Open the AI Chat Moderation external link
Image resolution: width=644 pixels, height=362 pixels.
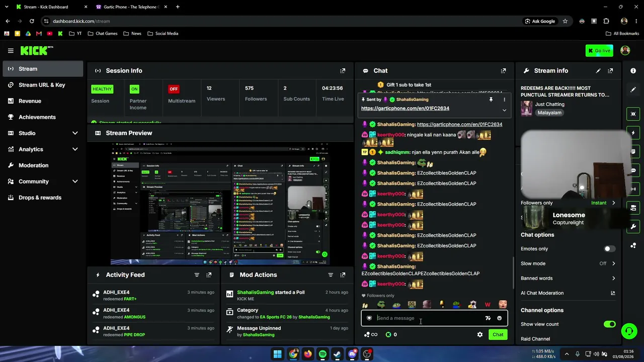click(613, 293)
